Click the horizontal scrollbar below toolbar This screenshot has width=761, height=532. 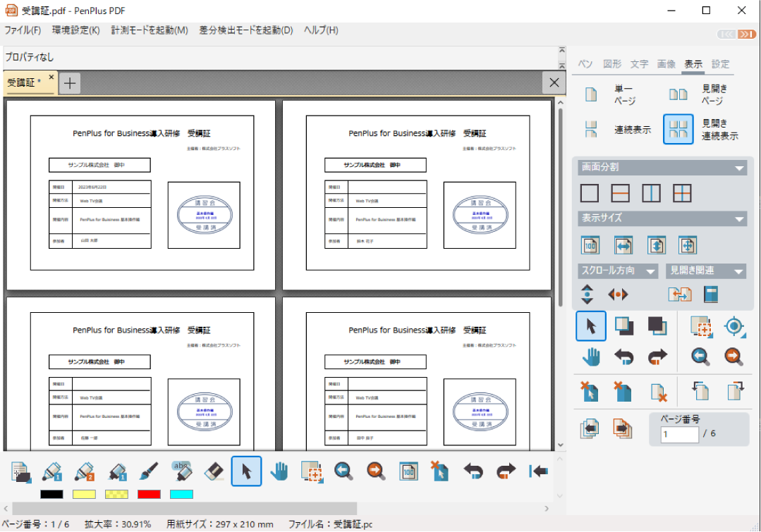point(184,509)
